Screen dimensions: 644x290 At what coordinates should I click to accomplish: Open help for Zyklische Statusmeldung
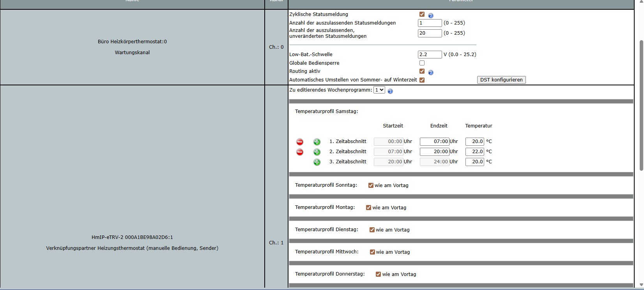(x=431, y=16)
